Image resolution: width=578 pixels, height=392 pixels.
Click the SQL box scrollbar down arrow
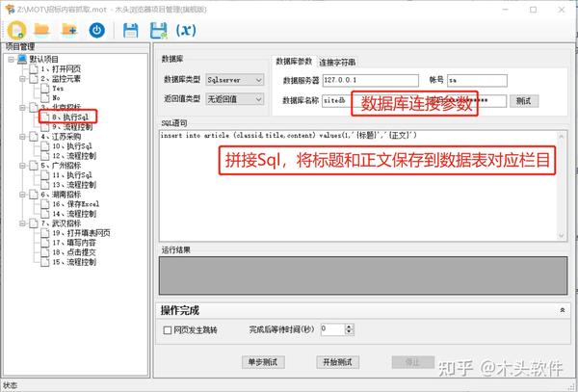pos(561,235)
